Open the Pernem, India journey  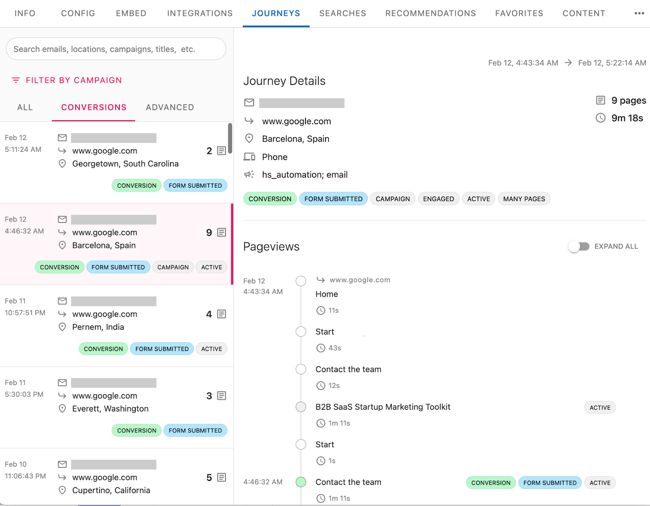click(x=116, y=326)
